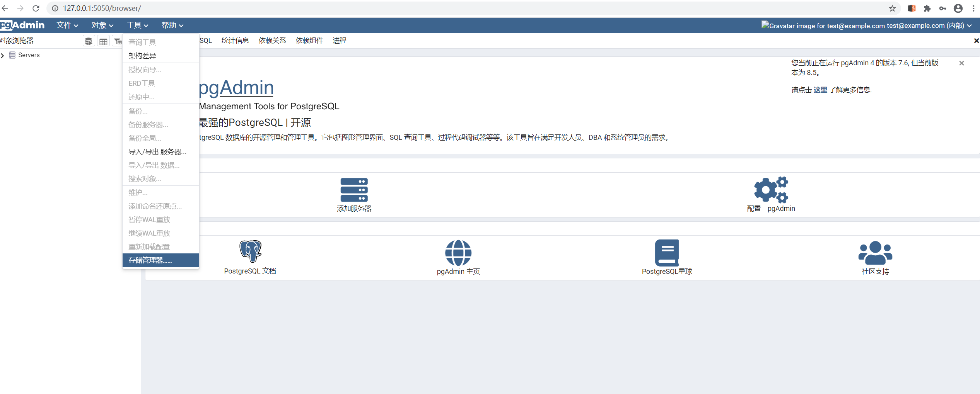Viewport: 980px width, 394px height.
Task: Select 导入/导出 服务器... menu item
Action: pyautogui.click(x=160, y=152)
